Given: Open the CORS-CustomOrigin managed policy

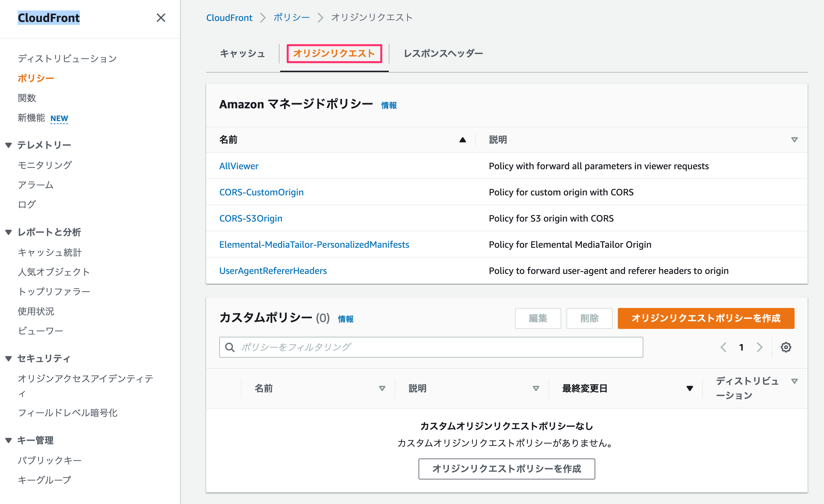Looking at the screenshot, I should click(261, 192).
